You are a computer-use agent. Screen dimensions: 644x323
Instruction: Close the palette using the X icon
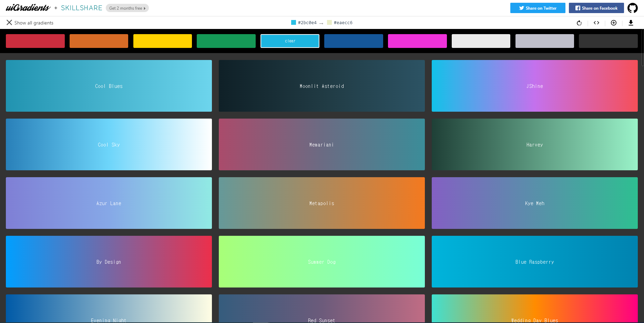[9, 22]
